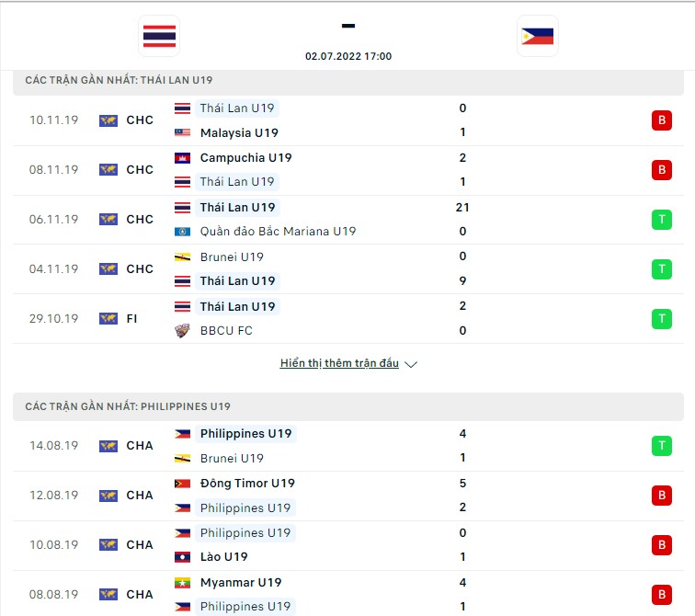Click the green T badge for Philippines vs Brunei
The height and width of the screenshot is (616, 695).
pos(662,445)
